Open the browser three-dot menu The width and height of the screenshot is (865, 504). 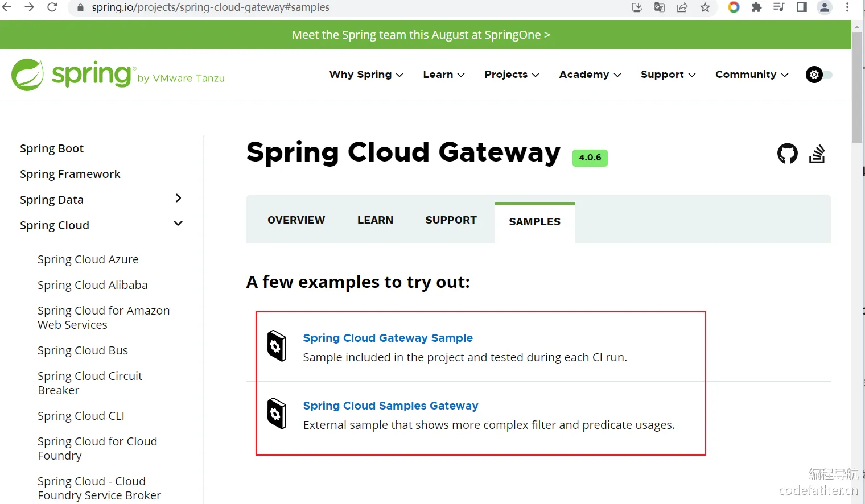click(847, 7)
